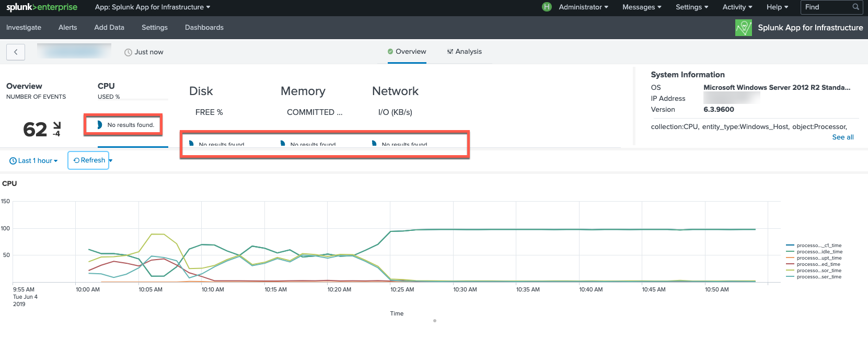
Task: Open the Dashboards menu item
Action: [204, 28]
